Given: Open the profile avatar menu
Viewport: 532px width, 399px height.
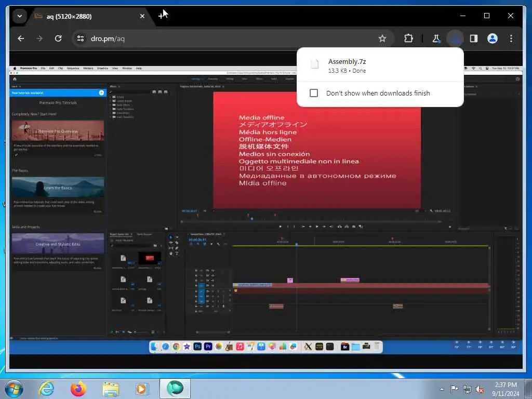Looking at the screenshot, I should tap(493, 38).
